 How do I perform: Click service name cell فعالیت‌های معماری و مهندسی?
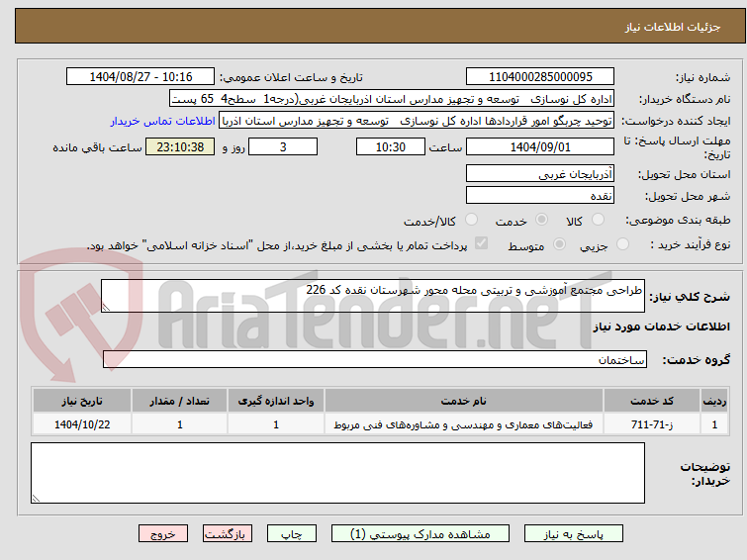coord(464,424)
